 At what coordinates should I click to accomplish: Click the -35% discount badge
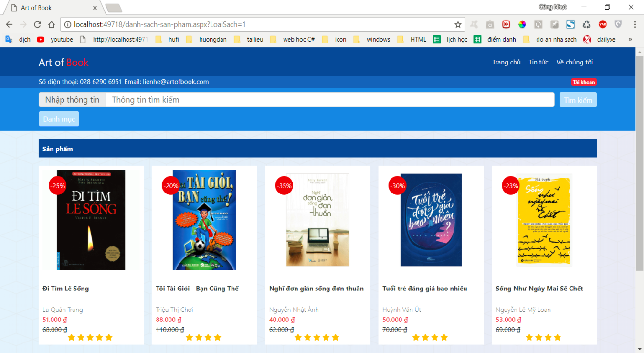pyautogui.click(x=285, y=186)
